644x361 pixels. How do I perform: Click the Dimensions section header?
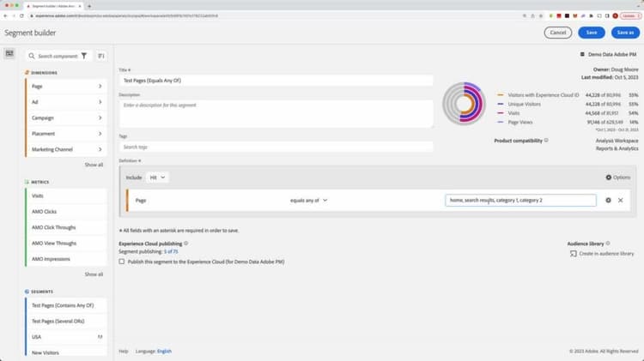tap(44, 73)
